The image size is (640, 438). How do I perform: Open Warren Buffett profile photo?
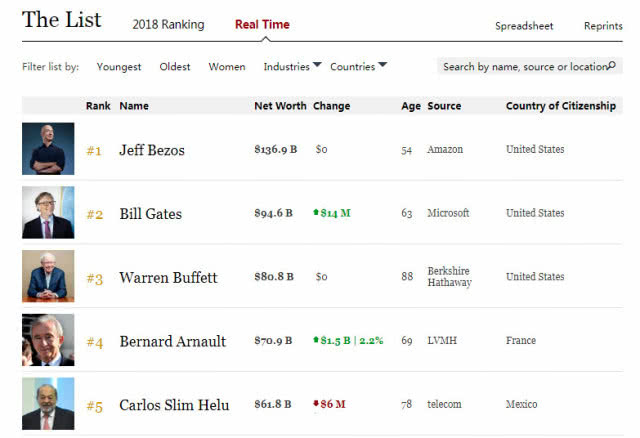point(48,276)
